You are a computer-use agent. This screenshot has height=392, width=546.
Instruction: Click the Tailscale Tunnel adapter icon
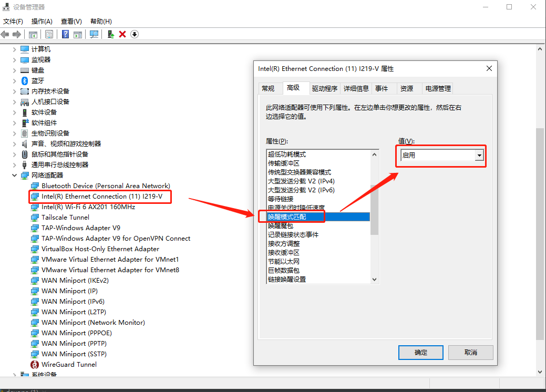(35, 218)
